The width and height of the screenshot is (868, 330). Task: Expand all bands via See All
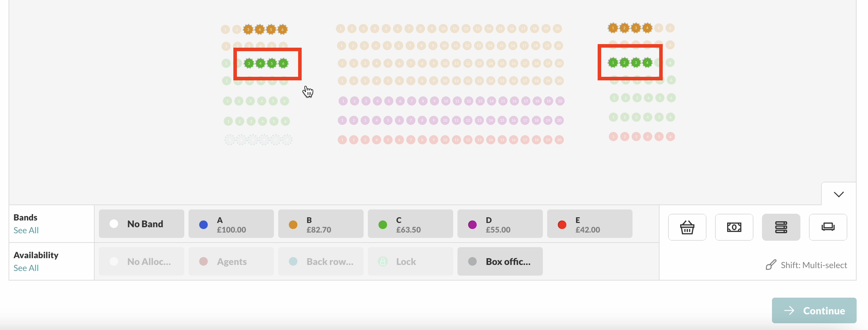tap(26, 230)
